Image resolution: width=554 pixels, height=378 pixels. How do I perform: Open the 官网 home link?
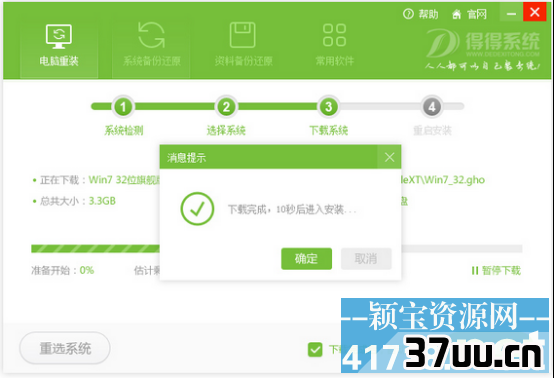pyautogui.click(x=469, y=14)
